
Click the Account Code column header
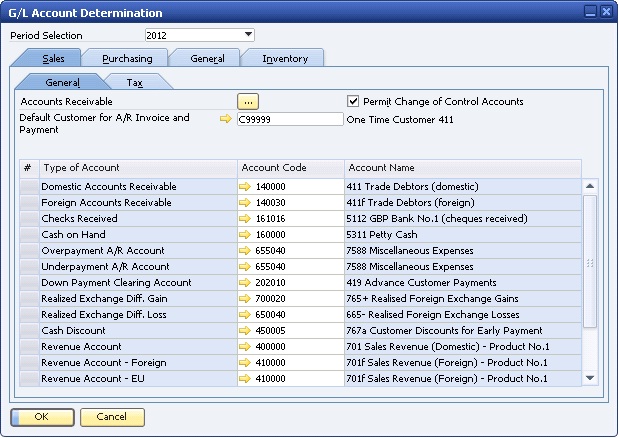(x=291, y=168)
